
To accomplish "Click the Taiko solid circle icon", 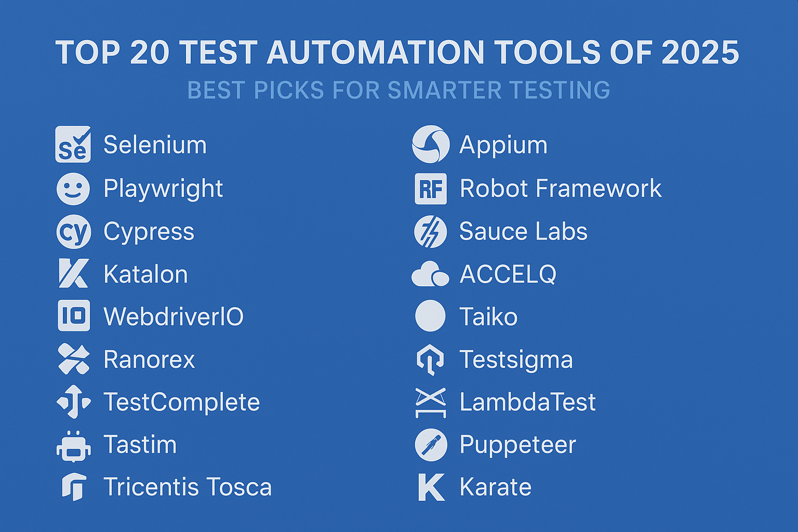I will [x=431, y=316].
